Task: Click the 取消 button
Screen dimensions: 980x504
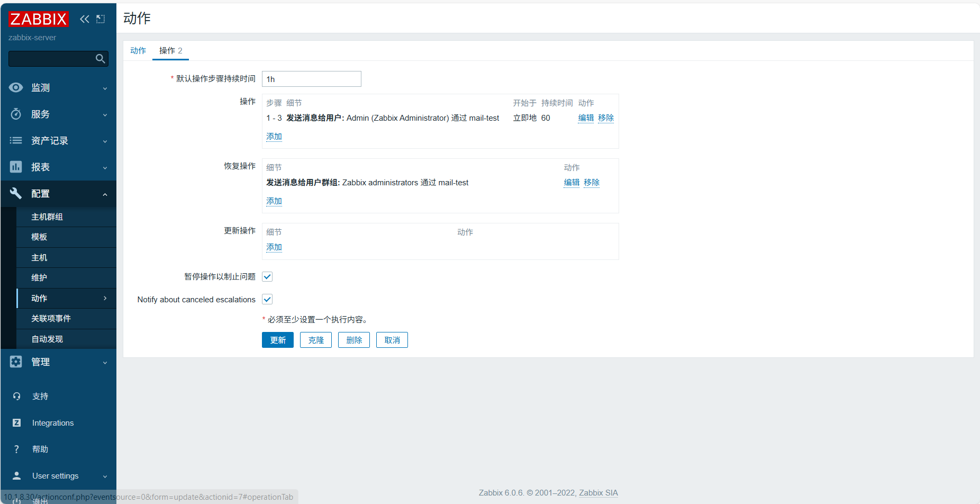Action: (x=392, y=340)
